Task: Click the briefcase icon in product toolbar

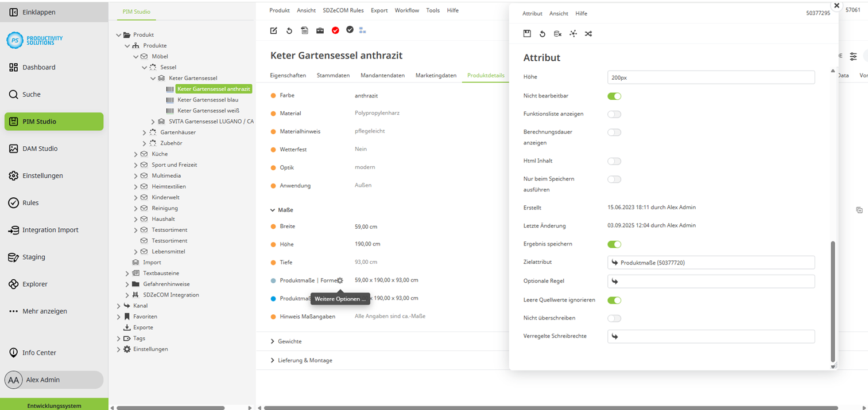Action: [x=320, y=30]
